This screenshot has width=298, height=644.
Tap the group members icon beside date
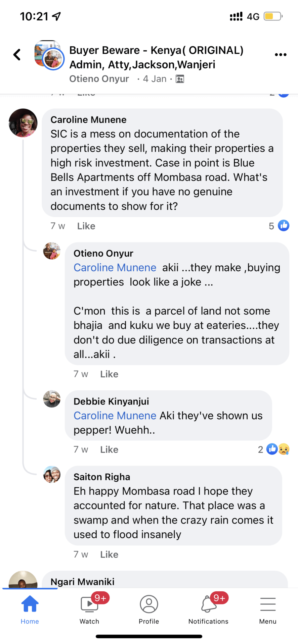(180, 79)
